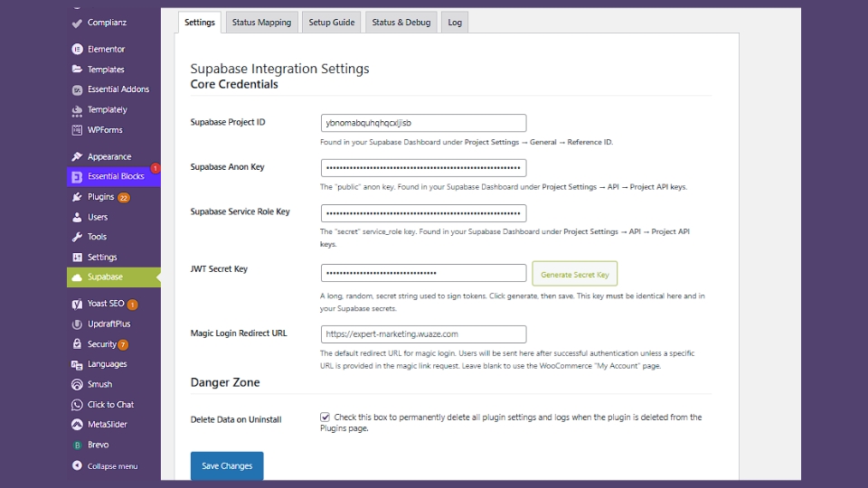The width and height of the screenshot is (868, 488).
Task: Focus the Magic Login Redirect URL field
Action: 423,334
